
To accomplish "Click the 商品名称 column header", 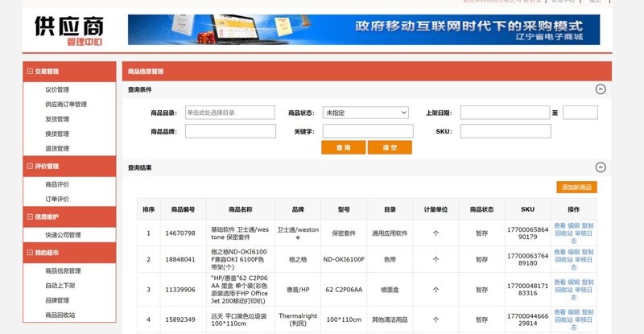I will [241, 209].
